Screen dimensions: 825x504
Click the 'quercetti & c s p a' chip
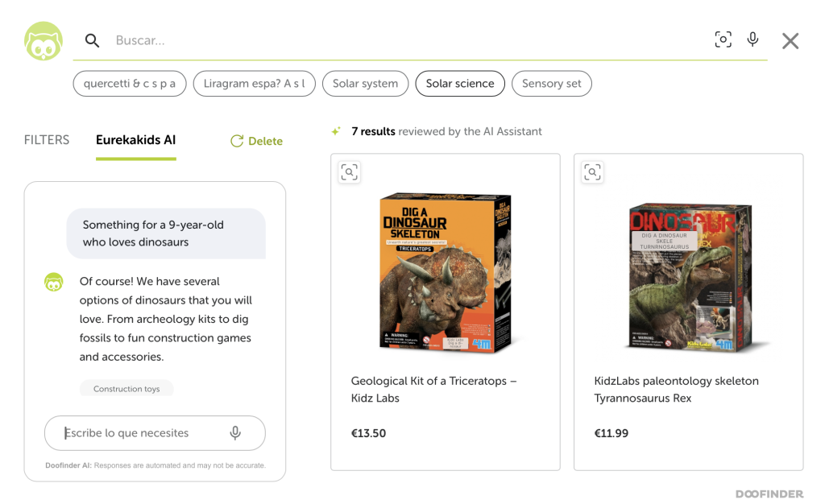[130, 84]
